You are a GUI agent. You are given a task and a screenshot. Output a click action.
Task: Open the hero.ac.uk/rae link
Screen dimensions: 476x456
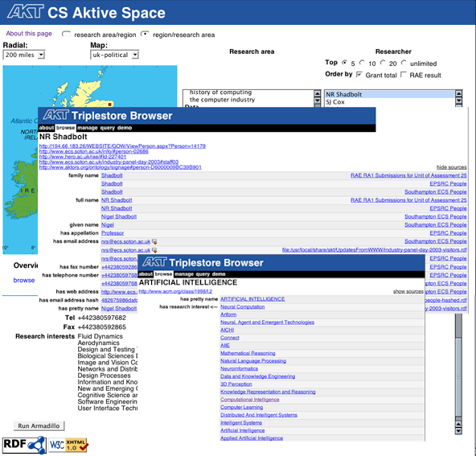click(x=83, y=157)
